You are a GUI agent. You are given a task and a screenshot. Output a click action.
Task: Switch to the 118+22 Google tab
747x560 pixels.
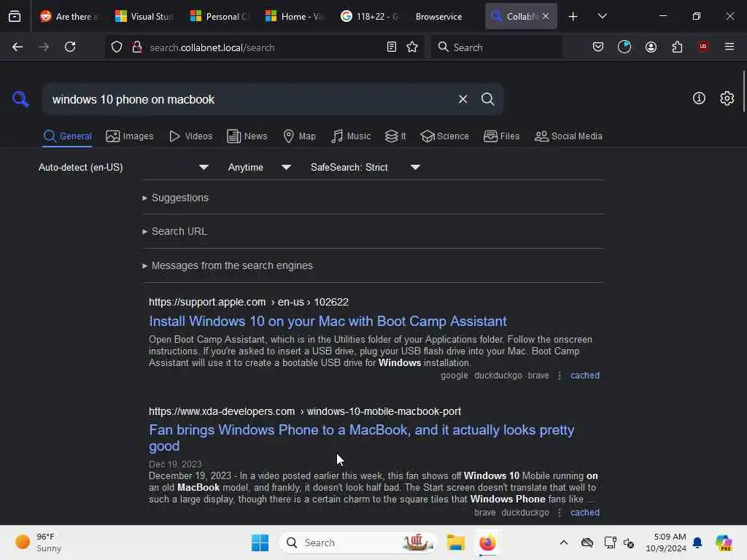(370, 16)
